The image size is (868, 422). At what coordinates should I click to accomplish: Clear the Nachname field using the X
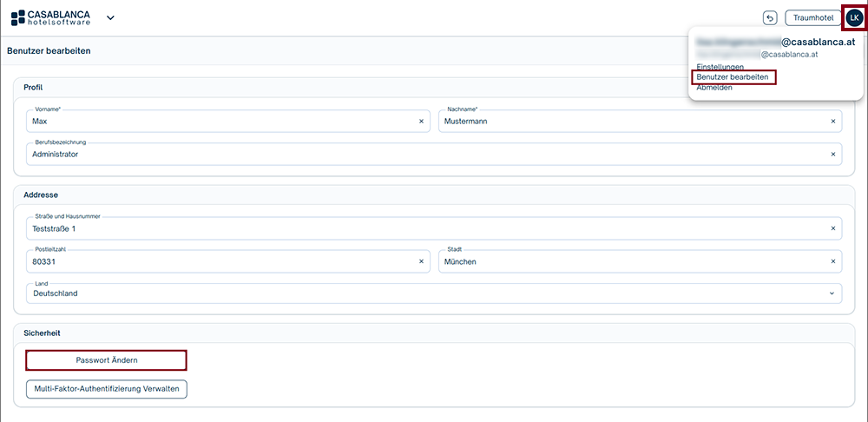click(x=833, y=122)
